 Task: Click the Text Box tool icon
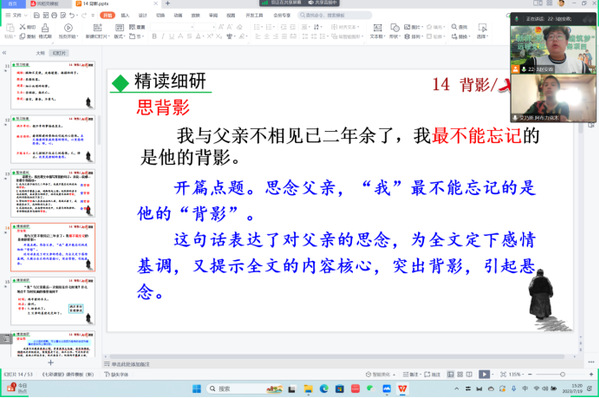[377, 28]
